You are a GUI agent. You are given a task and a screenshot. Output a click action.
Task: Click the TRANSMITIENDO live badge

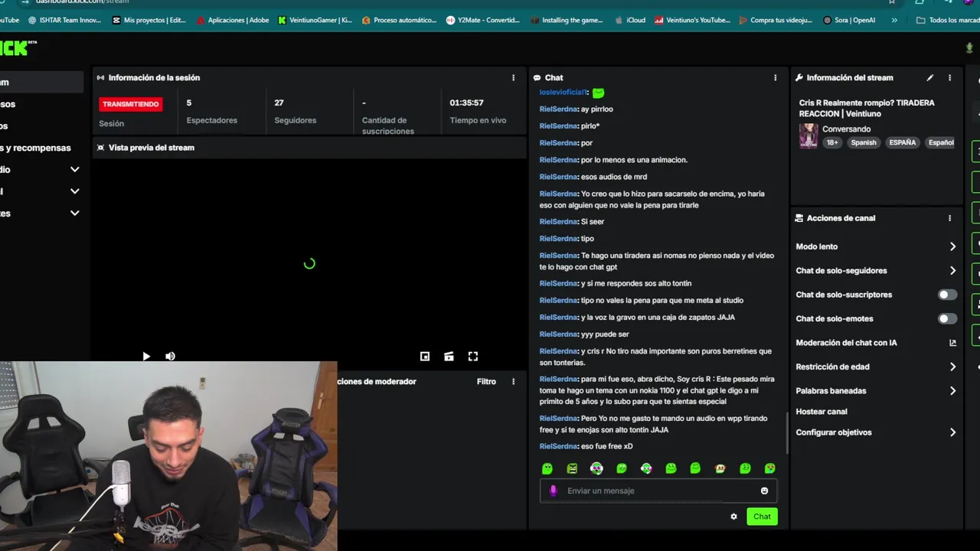[x=130, y=104]
